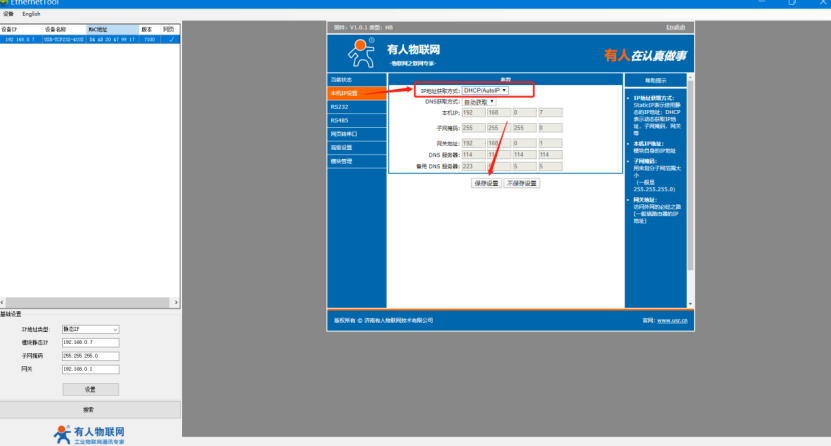Click the EthernetTool app icon in title bar
This screenshot has height=446, width=831.
tap(4, 4)
